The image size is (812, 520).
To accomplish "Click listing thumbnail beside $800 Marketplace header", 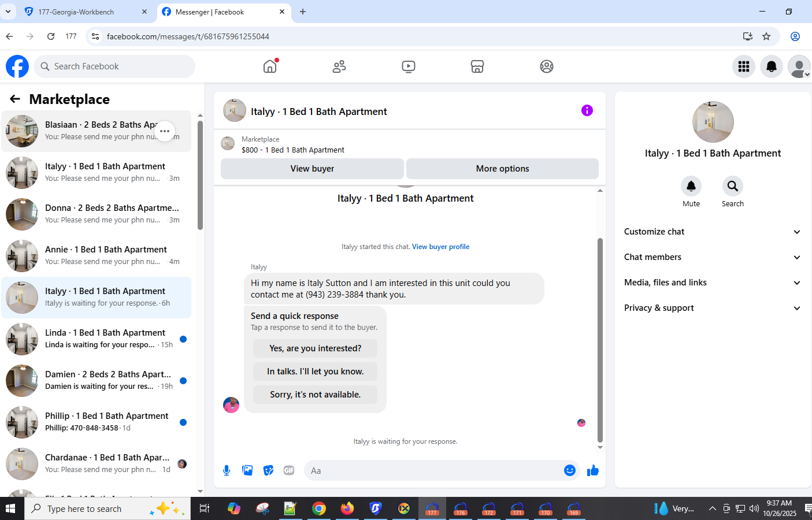I will click(x=228, y=143).
